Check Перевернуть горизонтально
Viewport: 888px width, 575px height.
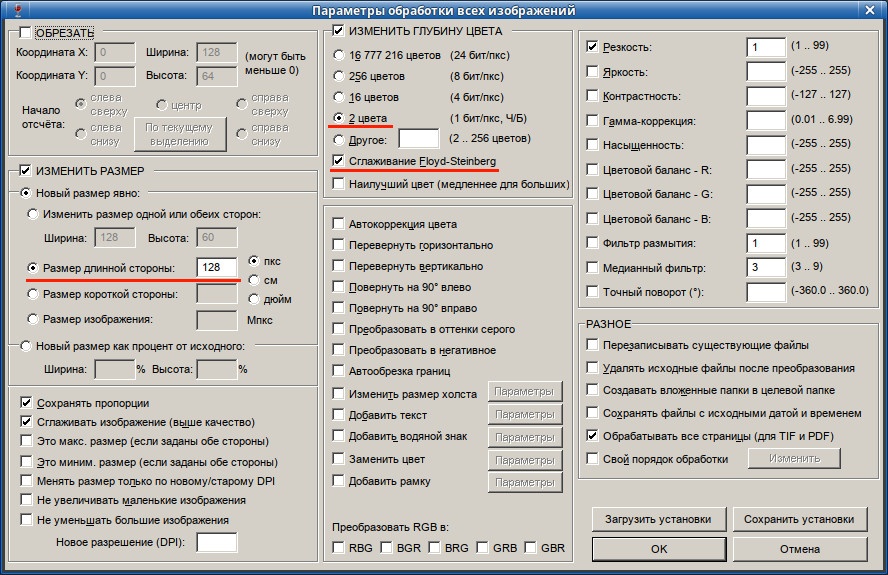[338, 245]
